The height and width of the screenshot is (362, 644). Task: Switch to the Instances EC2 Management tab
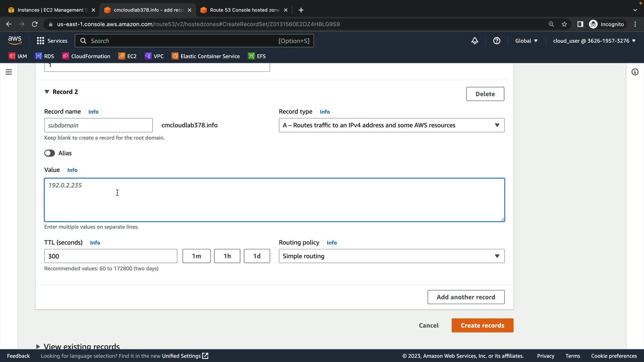click(x=50, y=10)
